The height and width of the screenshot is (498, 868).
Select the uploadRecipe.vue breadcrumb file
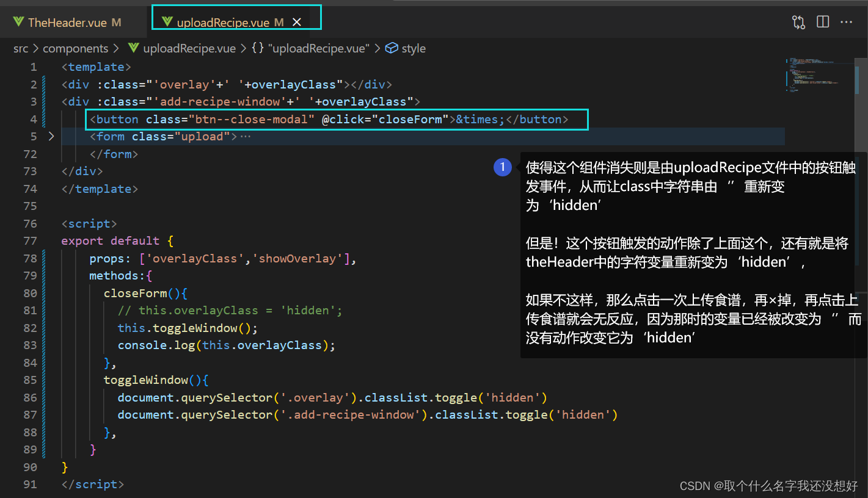coord(189,48)
